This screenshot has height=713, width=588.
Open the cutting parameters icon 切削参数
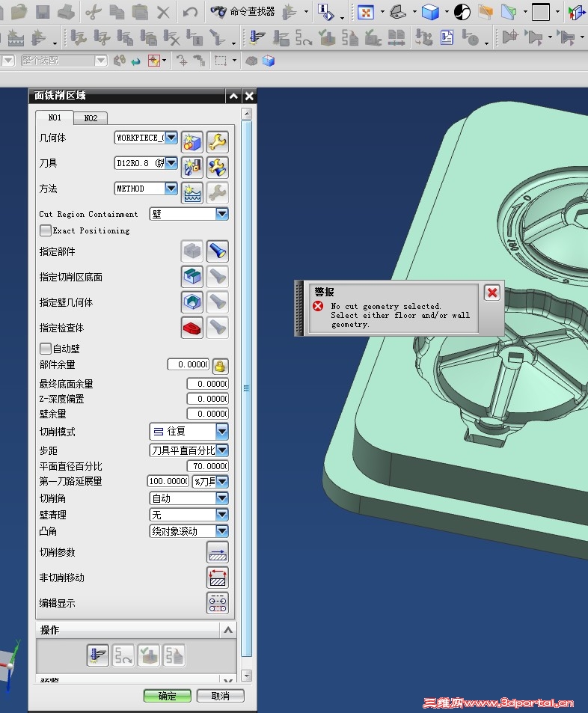pyautogui.click(x=218, y=552)
